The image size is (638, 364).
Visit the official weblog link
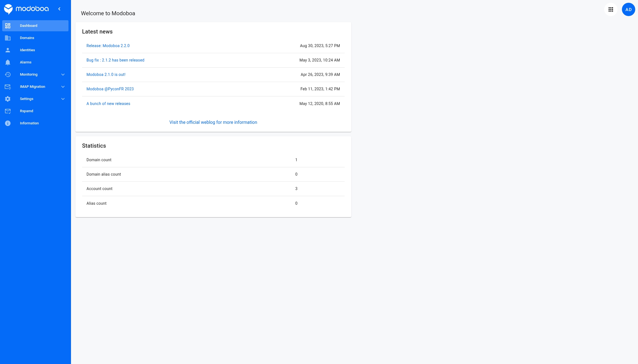pyautogui.click(x=213, y=122)
